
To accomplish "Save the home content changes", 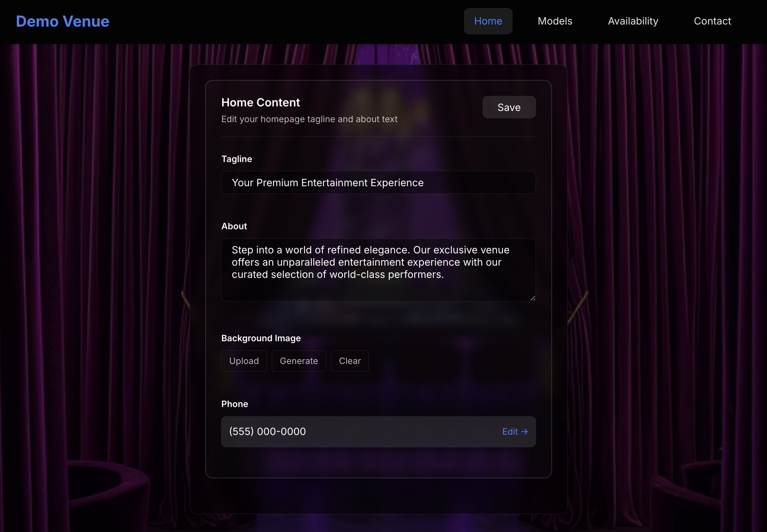I will tap(509, 107).
